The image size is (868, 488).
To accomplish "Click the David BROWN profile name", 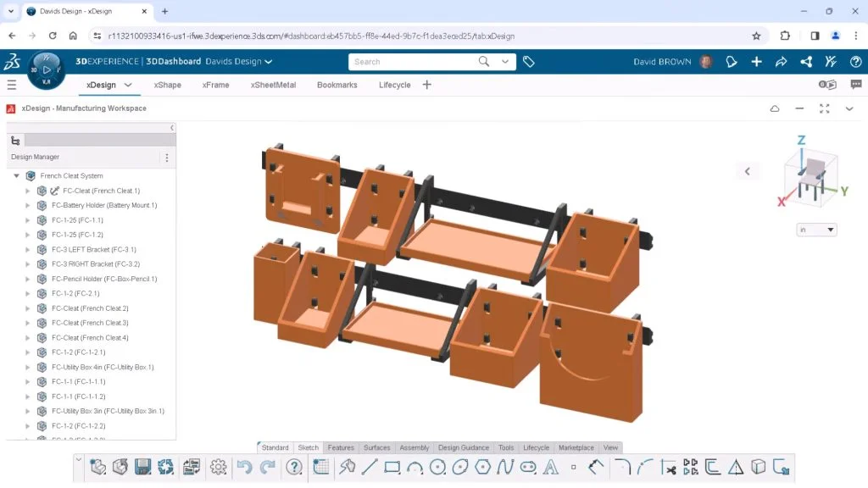I will 662,62.
